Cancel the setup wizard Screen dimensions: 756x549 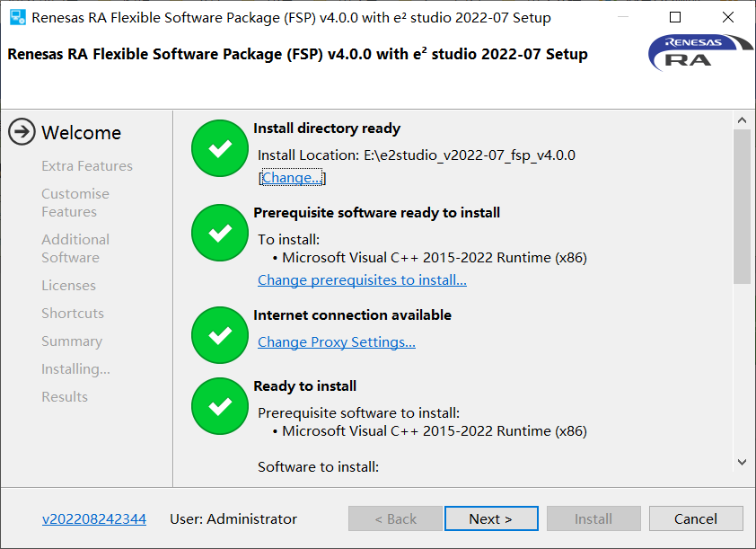[696, 518]
